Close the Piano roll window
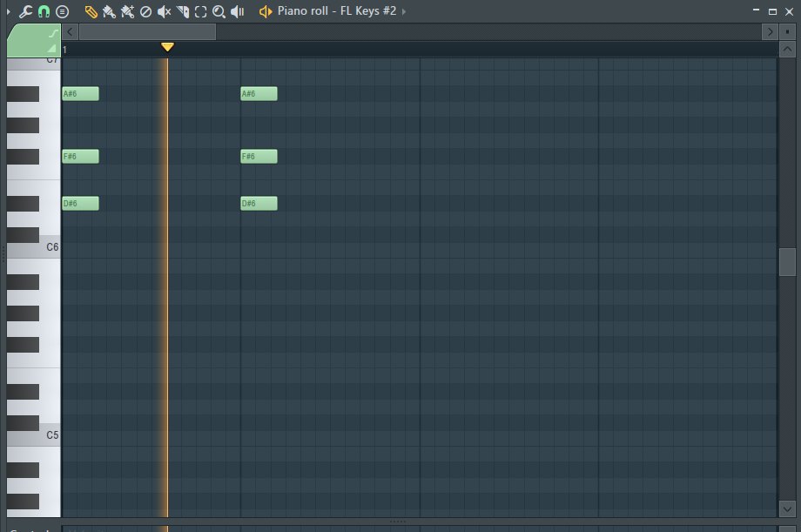The image size is (801, 532). click(x=789, y=11)
